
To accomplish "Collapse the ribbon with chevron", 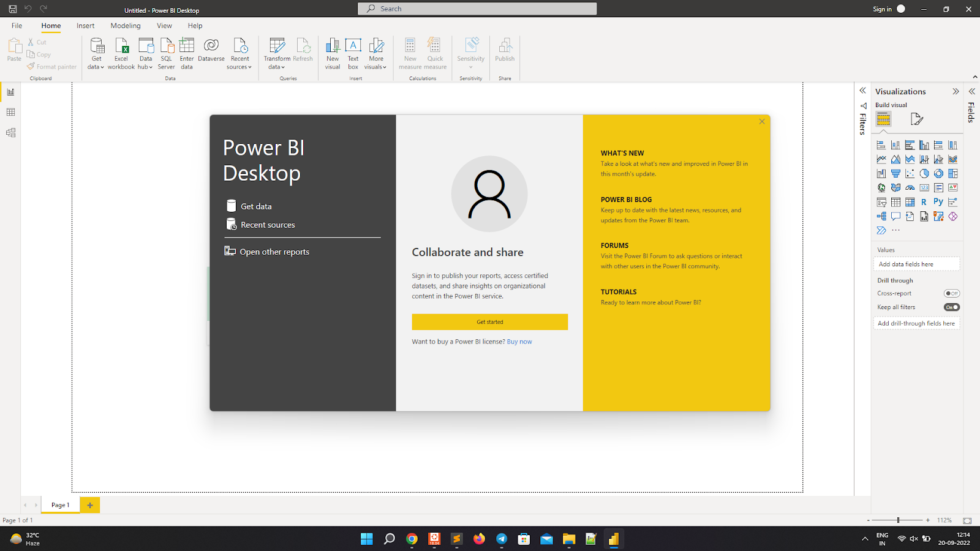I will 974,77.
